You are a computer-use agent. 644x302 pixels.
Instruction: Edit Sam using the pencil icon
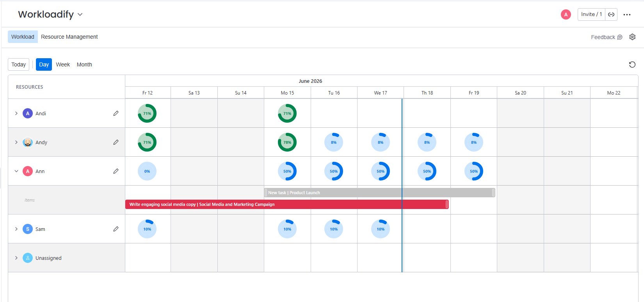(116, 229)
